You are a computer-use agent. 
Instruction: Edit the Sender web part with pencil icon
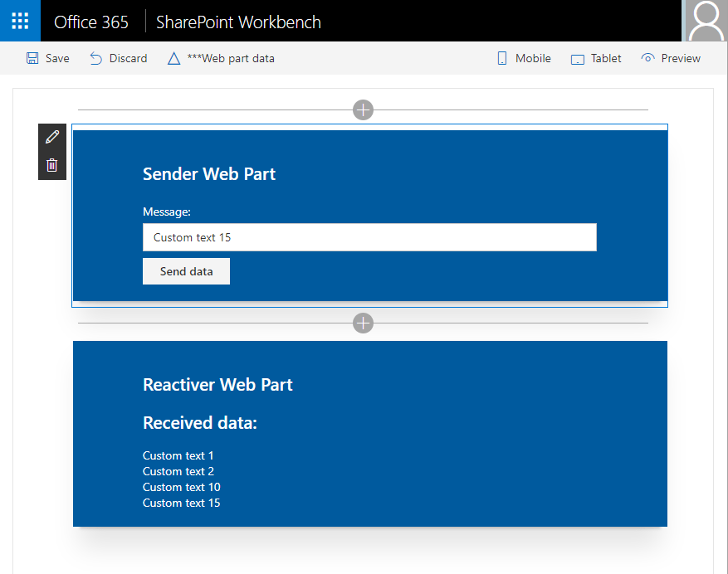(x=52, y=137)
